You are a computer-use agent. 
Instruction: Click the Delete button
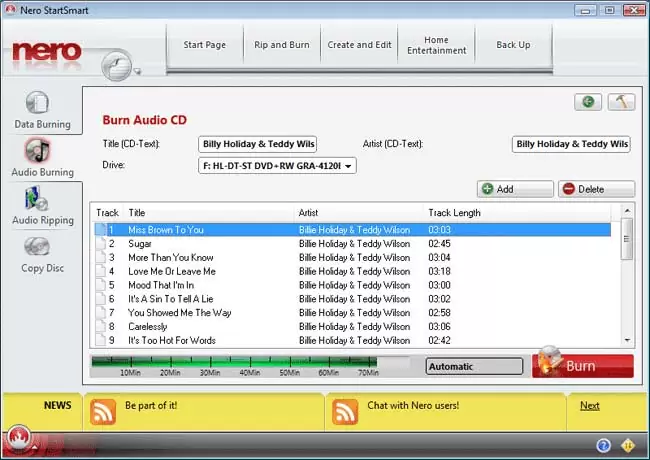pos(596,189)
